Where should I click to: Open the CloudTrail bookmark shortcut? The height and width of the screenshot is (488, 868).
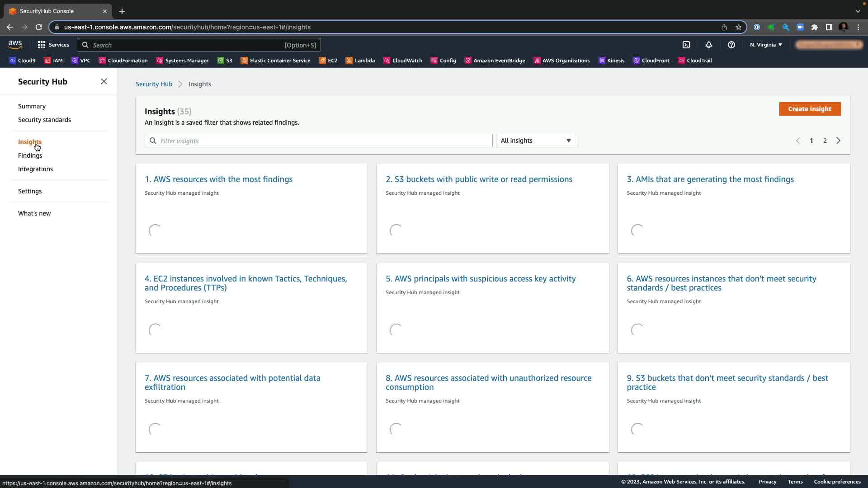point(695,61)
